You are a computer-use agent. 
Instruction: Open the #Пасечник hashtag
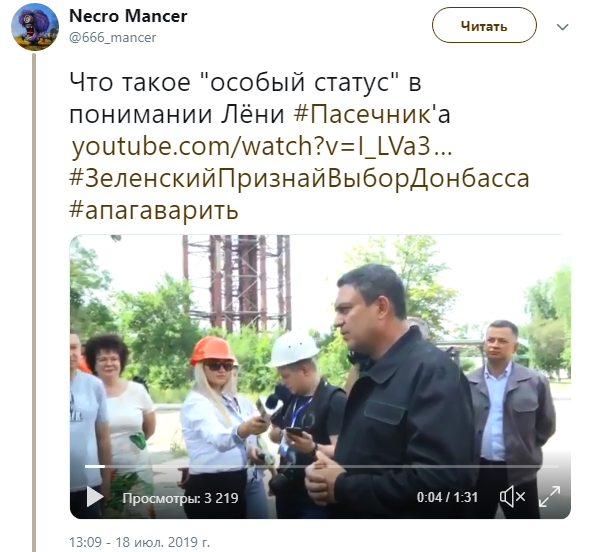tap(362, 114)
